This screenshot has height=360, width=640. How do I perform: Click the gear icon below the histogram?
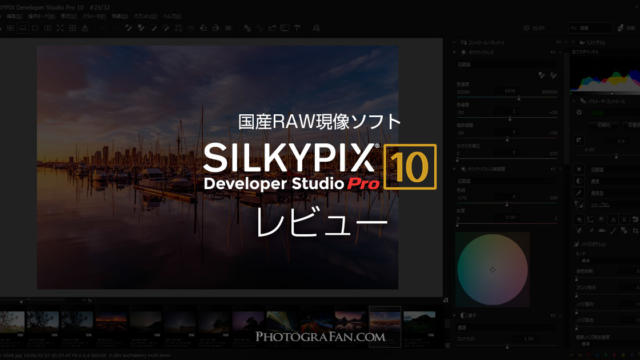click(x=579, y=112)
